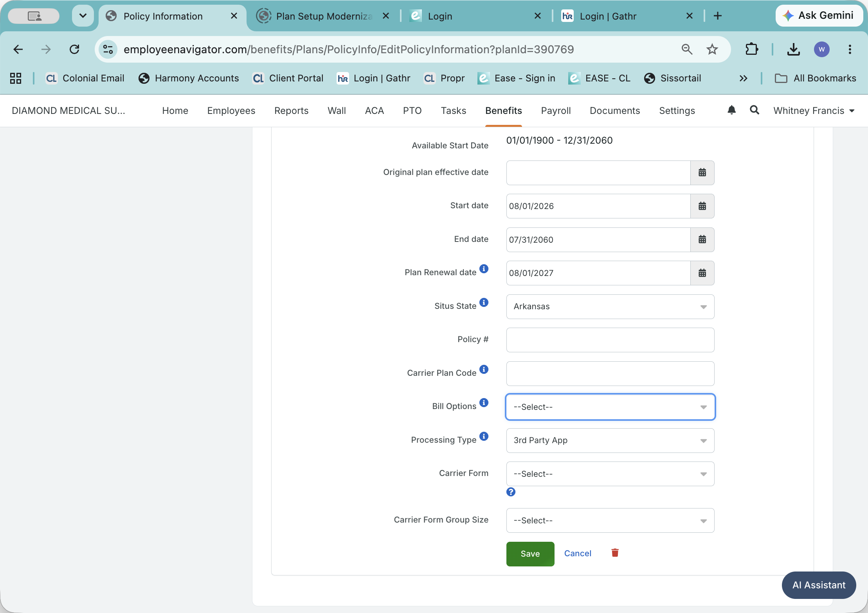Click the Carrier Plan Code input field
868x613 pixels.
click(610, 373)
